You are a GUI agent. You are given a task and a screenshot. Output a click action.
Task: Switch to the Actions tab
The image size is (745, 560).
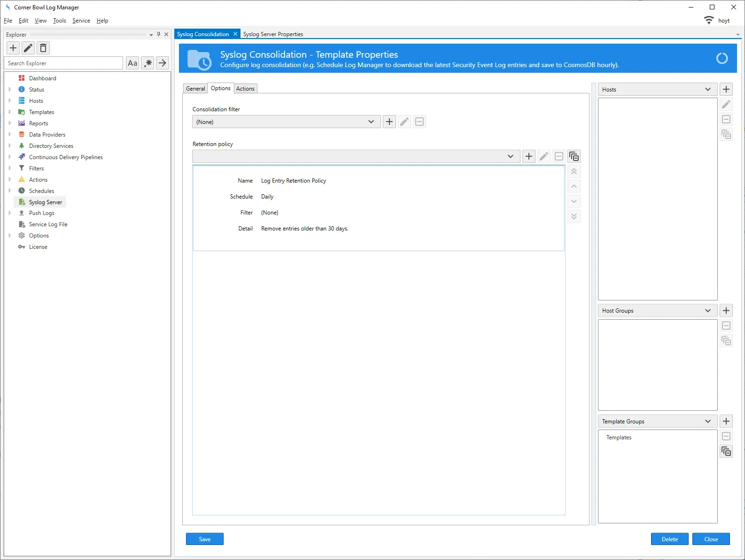(245, 89)
